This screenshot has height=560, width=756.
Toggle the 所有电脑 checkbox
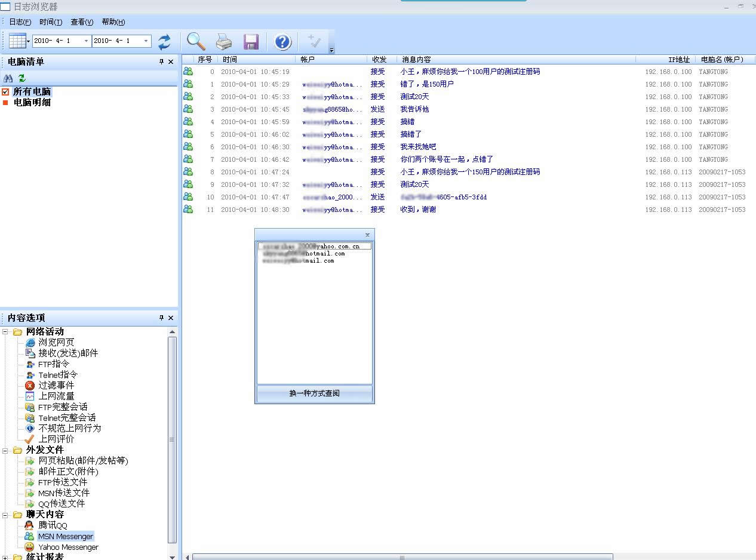coord(5,91)
